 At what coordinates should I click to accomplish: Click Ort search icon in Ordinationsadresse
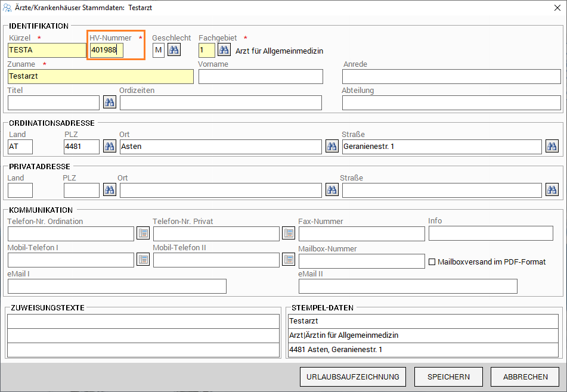332,146
